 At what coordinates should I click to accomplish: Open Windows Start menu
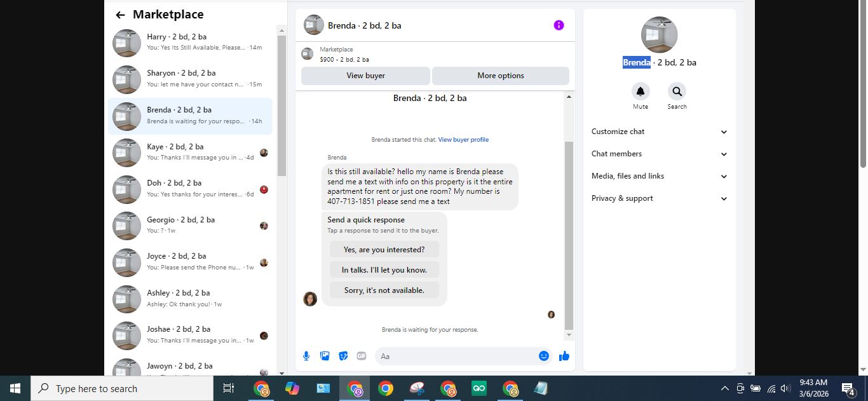point(15,388)
